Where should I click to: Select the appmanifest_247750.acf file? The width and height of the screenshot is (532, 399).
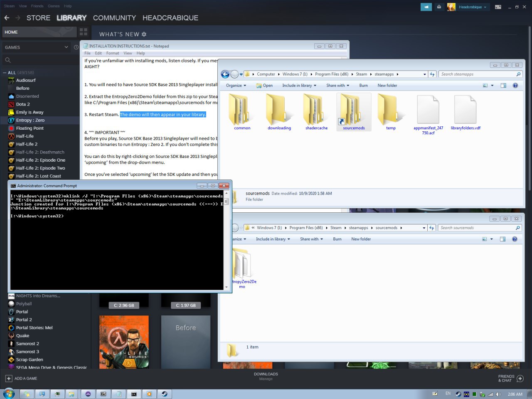(428, 114)
